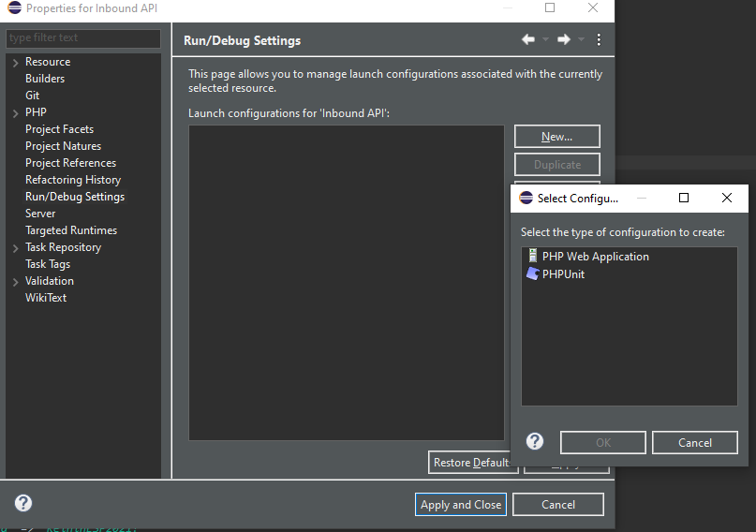The height and width of the screenshot is (532, 756).
Task: Select PHP label in the tree
Action: point(37,112)
